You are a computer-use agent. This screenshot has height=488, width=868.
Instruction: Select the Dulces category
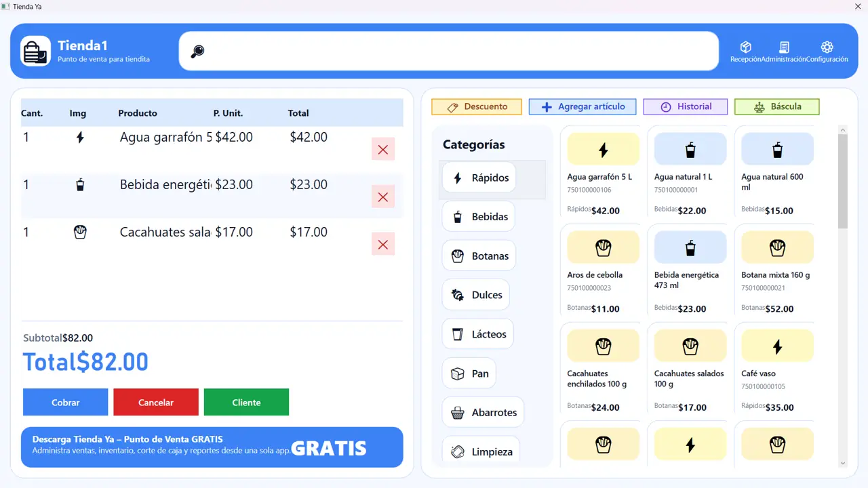click(476, 295)
